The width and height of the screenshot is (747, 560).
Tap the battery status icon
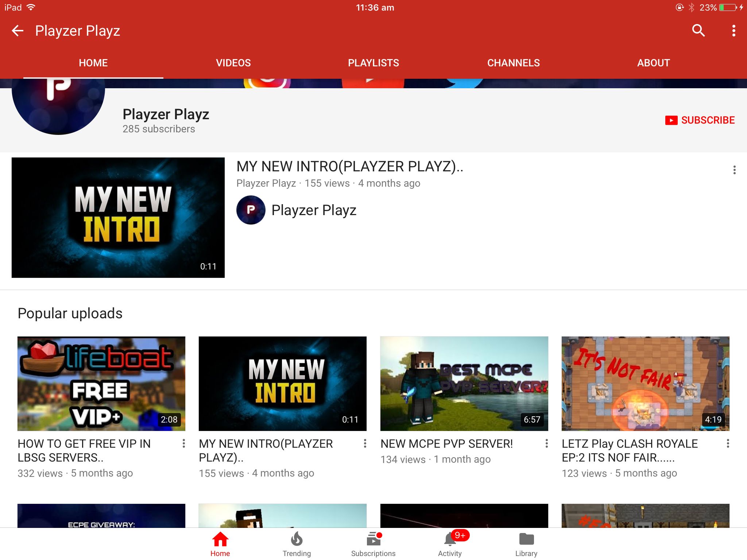(x=728, y=7)
